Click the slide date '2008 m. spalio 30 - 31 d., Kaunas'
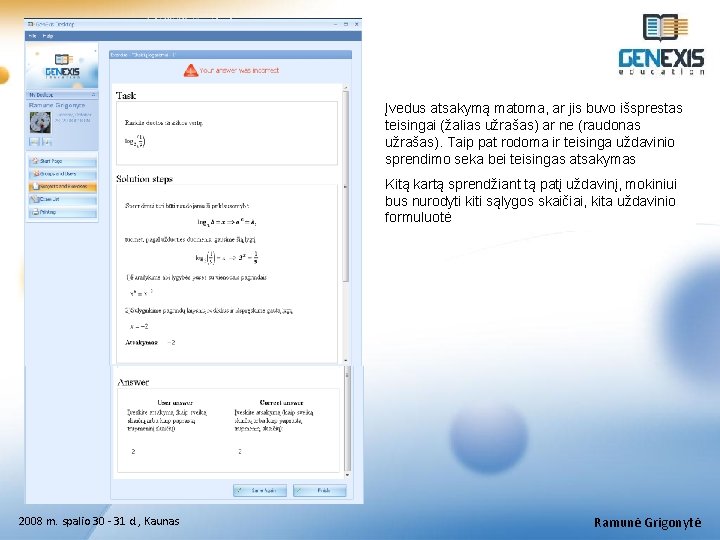The width and height of the screenshot is (720, 540). (99, 521)
